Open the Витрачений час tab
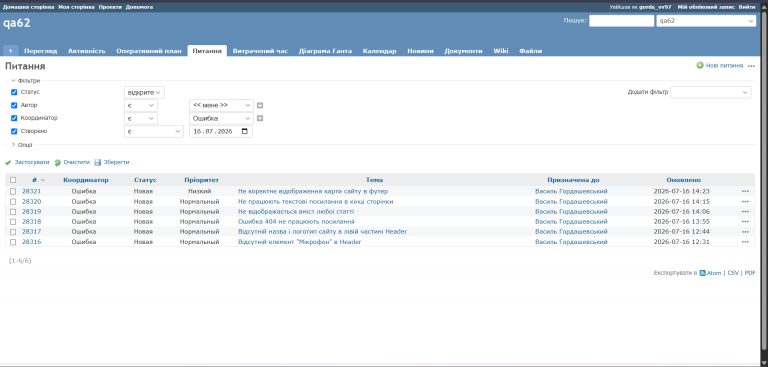 point(261,51)
